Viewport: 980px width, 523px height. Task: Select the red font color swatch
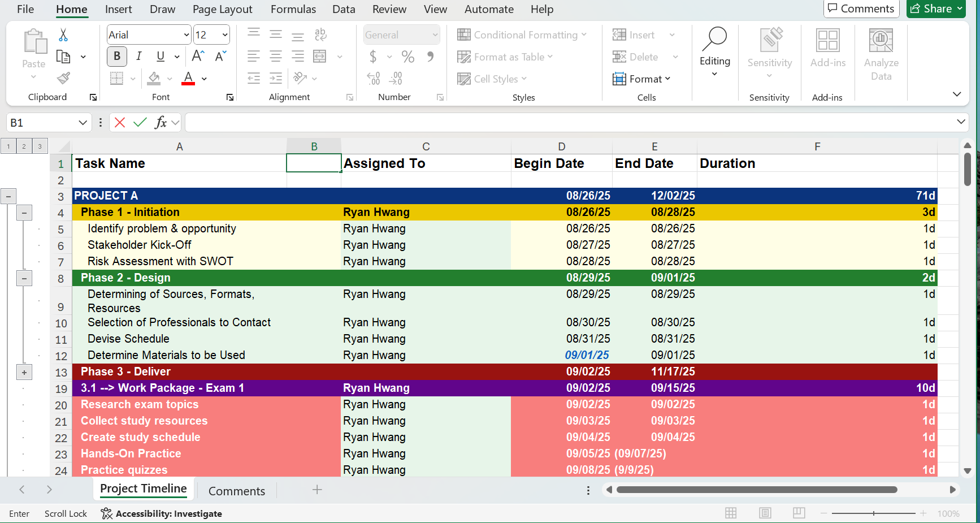pos(188,83)
